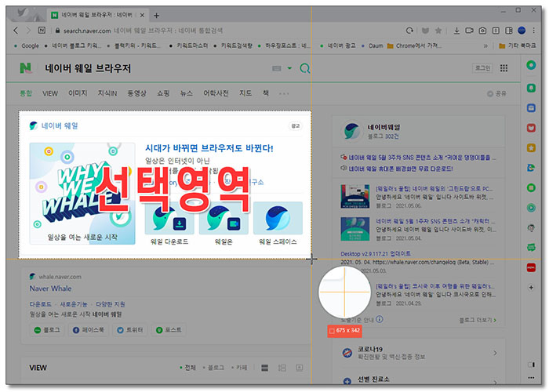The height and width of the screenshot is (392, 549).
Task: Close the 네이버 웨일 브라우저 tab
Action: (x=142, y=15)
